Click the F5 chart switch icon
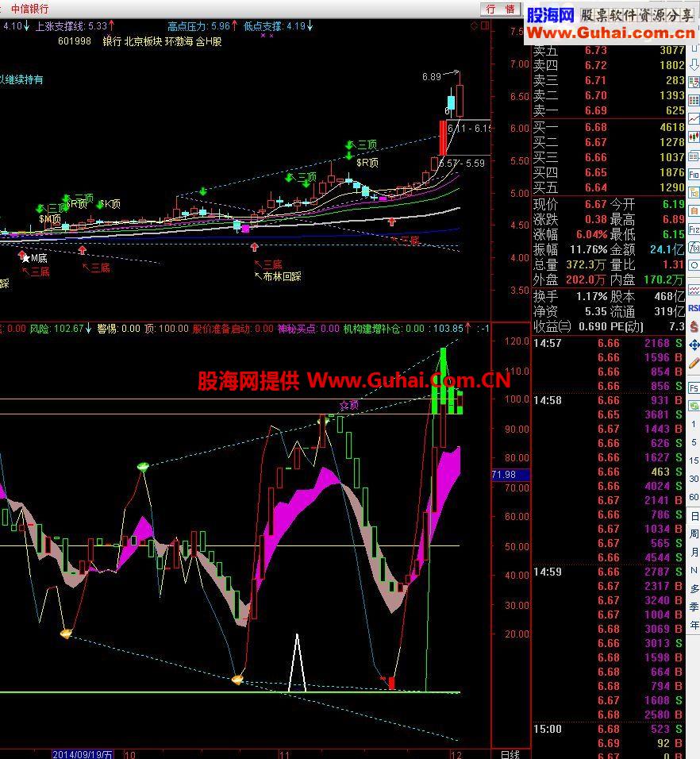 (694, 387)
